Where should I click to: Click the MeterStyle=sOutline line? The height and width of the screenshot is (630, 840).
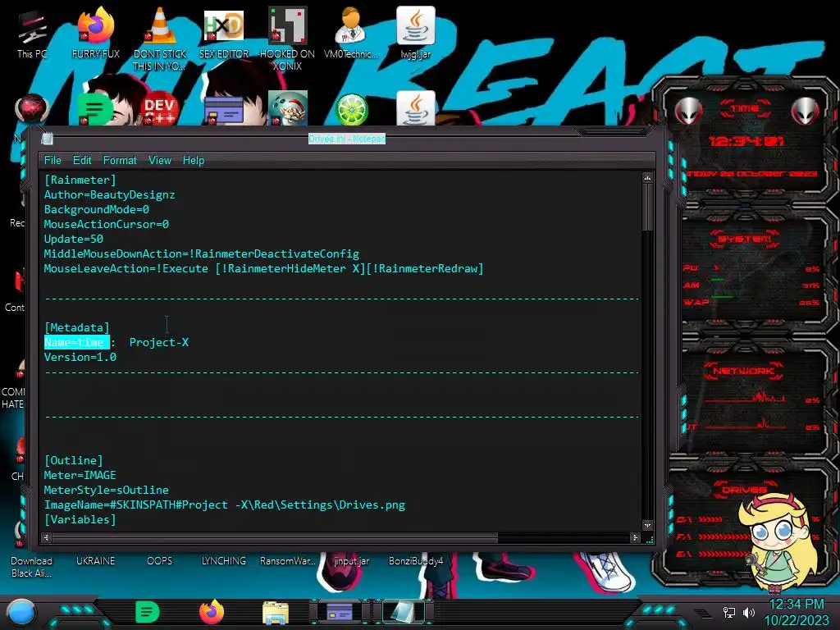point(107,491)
